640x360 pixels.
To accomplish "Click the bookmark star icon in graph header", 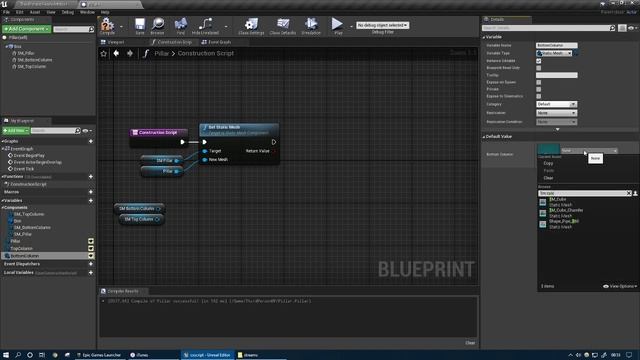I will point(104,53).
